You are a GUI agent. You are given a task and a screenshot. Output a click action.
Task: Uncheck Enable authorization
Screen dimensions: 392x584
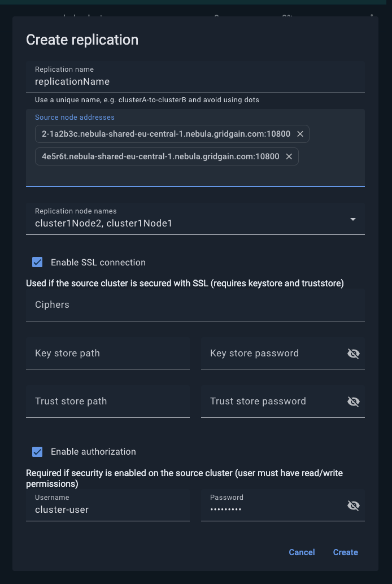pos(37,451)
